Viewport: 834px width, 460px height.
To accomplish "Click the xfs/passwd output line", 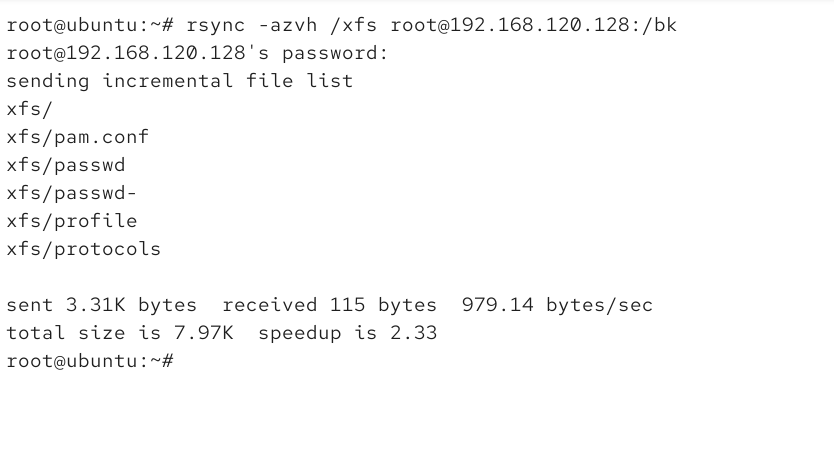I will [x=66, y=165].
